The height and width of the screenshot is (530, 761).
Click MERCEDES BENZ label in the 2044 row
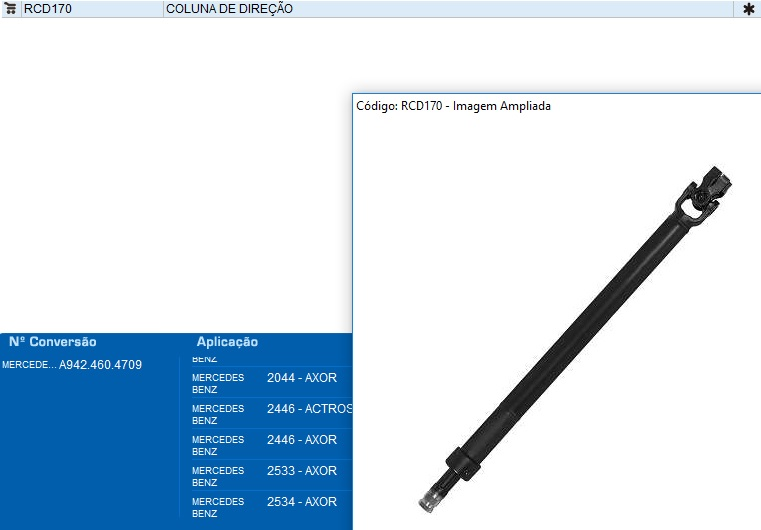[218, 383]
